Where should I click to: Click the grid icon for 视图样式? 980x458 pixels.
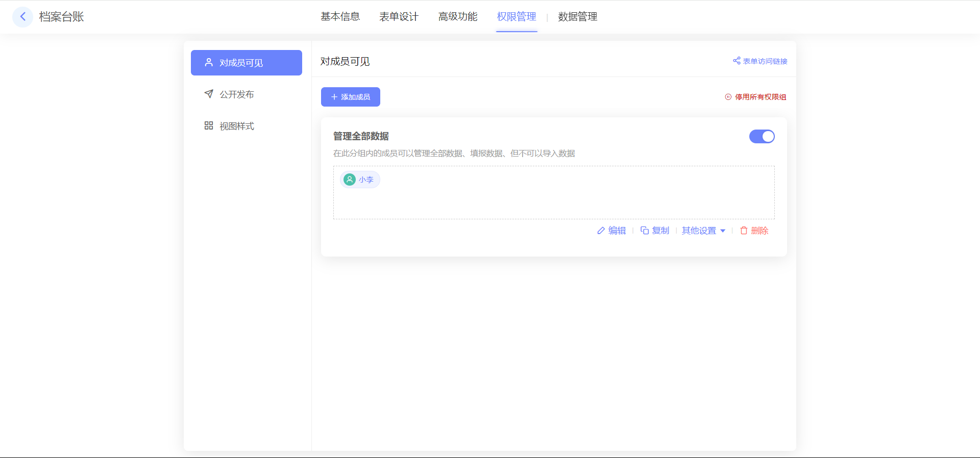click(209, 125)
